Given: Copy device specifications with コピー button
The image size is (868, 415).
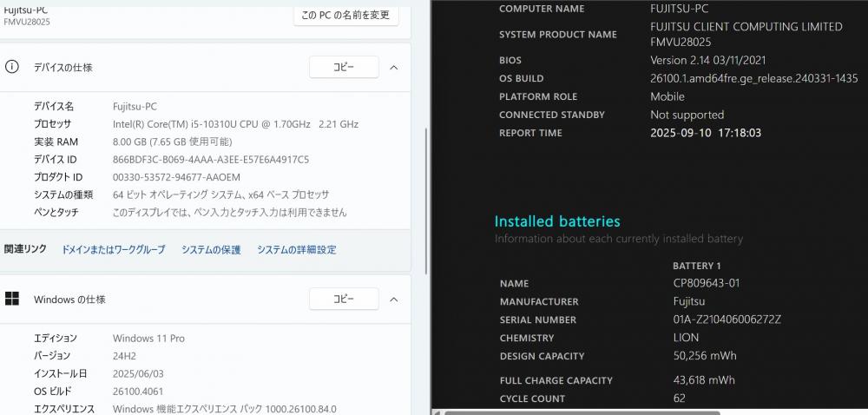Looking at the screenshot, I should pyautogui.click(x=344, y=67).
